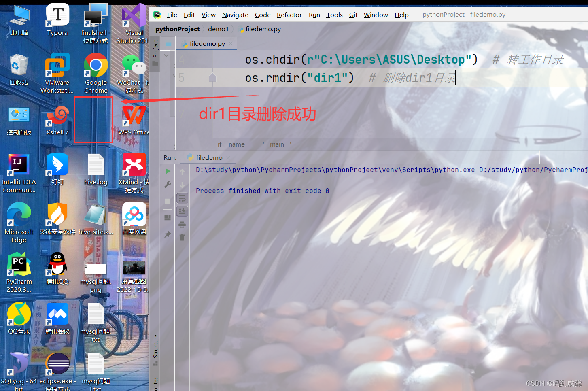This screenshot has width=588, height=391.
Task: Select the Xshell 7 desktop icon
Action: click(x=57, y=120)
